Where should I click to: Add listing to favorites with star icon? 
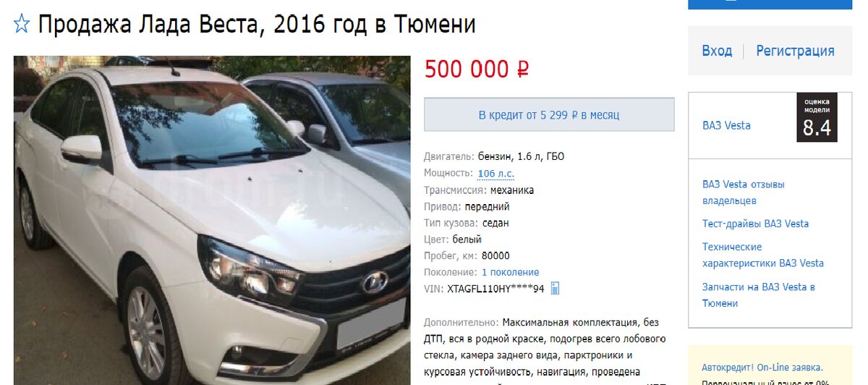(x=22, y=25)
